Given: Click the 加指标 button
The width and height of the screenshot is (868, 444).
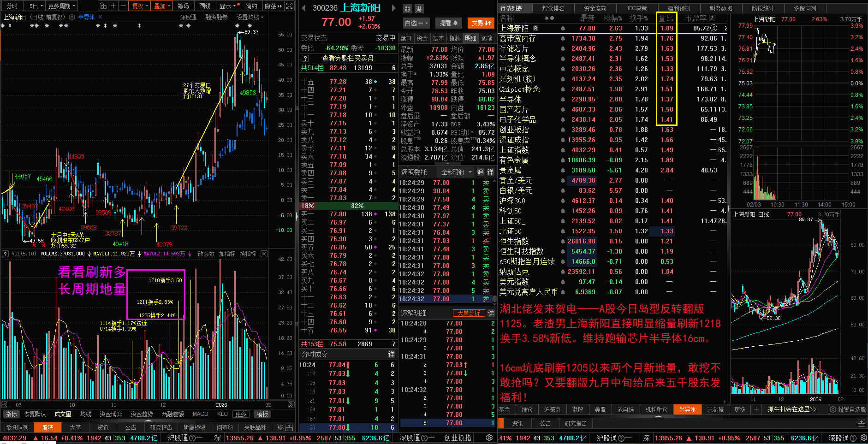Looking at the screenshot, I should 227,254.
